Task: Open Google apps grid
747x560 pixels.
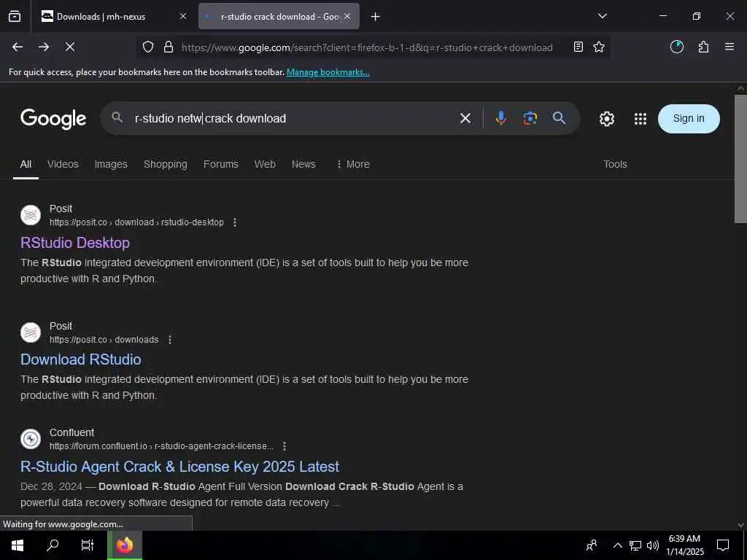Action: [640, 119]
